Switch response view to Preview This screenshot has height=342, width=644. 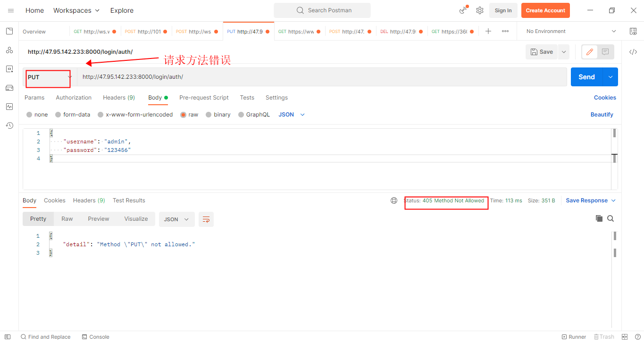pyautogui.click(x=99, y=219)
